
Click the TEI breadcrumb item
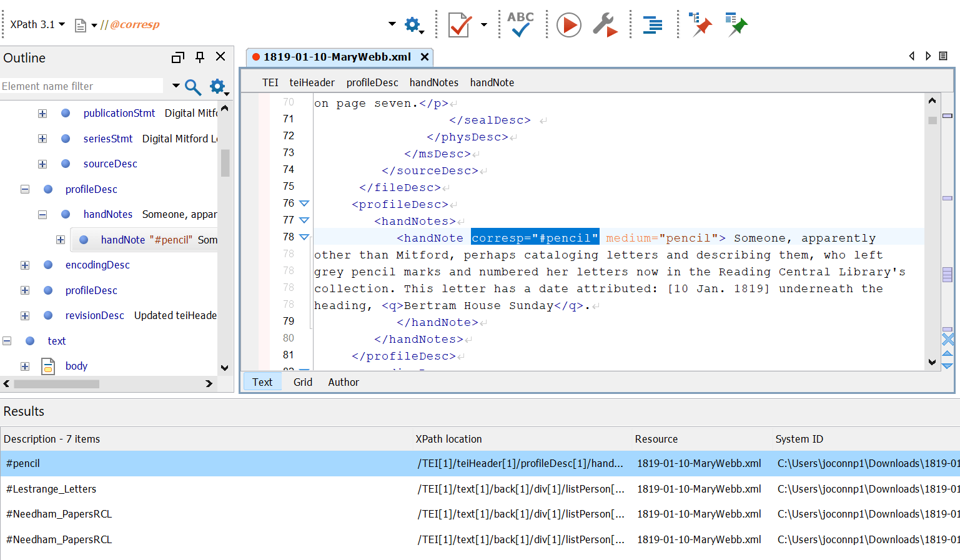click(x=270, y=82)
